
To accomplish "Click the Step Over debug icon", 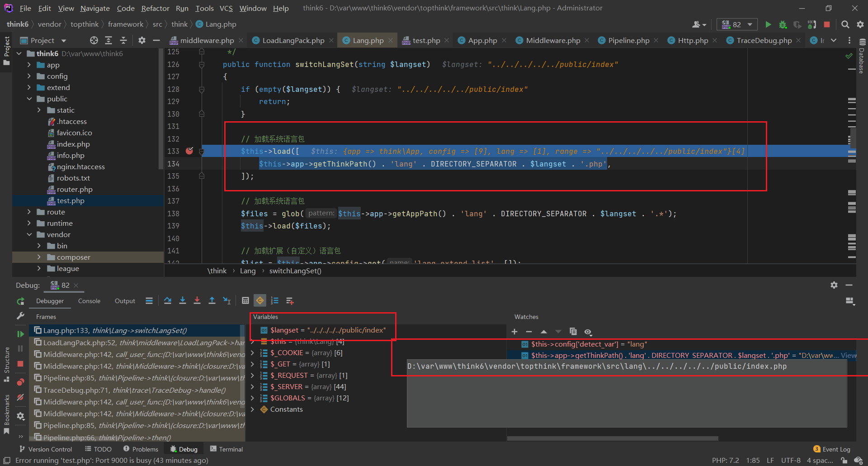I will (168, 301).
